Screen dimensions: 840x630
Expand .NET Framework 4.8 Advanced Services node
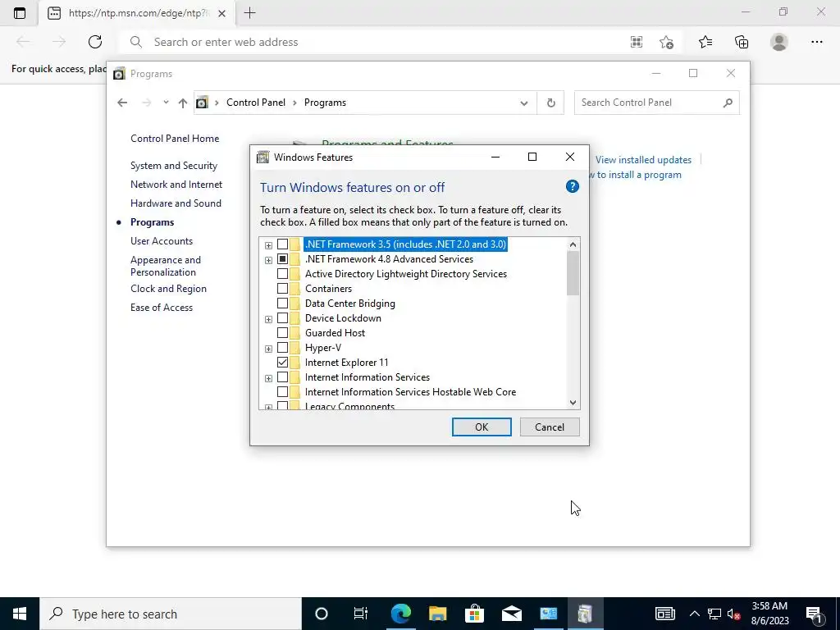(x=268, y=260)
